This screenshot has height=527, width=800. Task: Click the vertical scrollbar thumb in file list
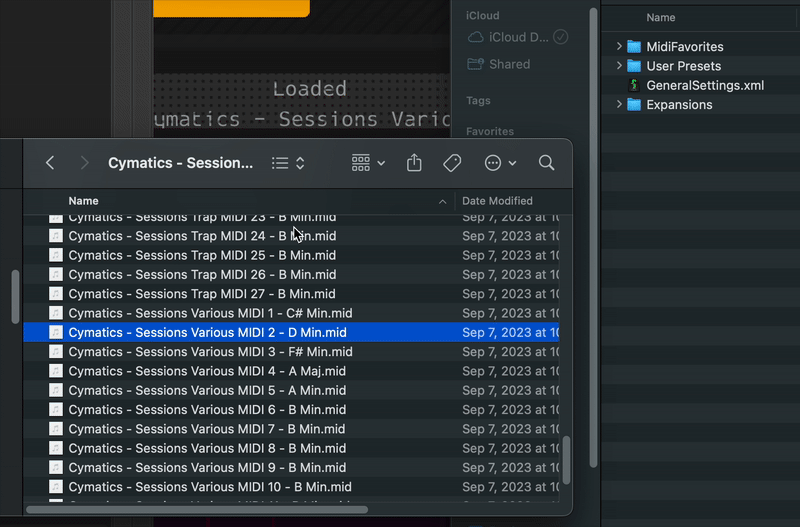[566, 460]
